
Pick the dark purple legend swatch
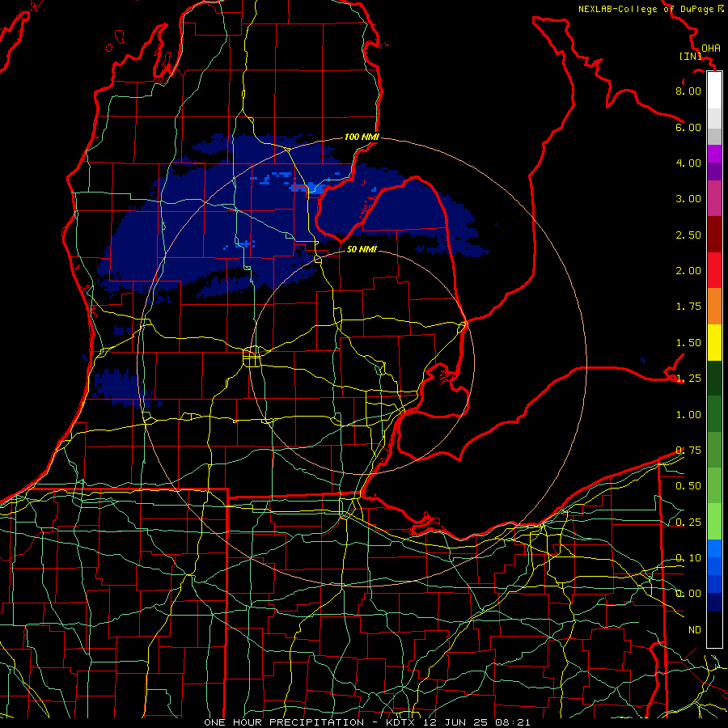714,171
